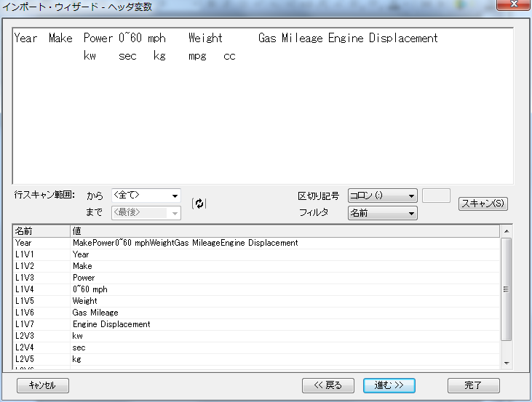532x402 pixels.
Task: Click 'mpg' in the preview pane
Action: coord(197,56)
